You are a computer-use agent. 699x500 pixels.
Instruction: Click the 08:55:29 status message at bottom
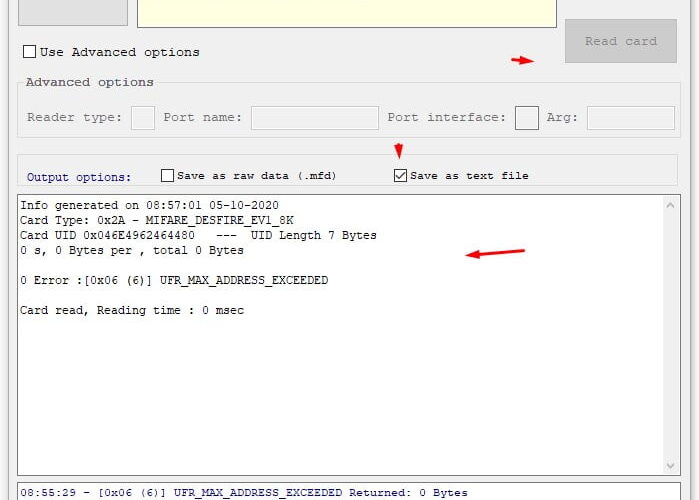pyautogui.click(x=244, y=493)
